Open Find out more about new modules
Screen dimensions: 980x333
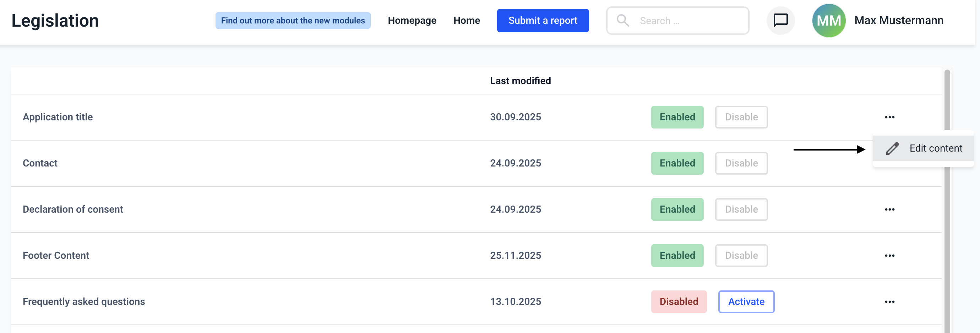(x=293, y=21)
